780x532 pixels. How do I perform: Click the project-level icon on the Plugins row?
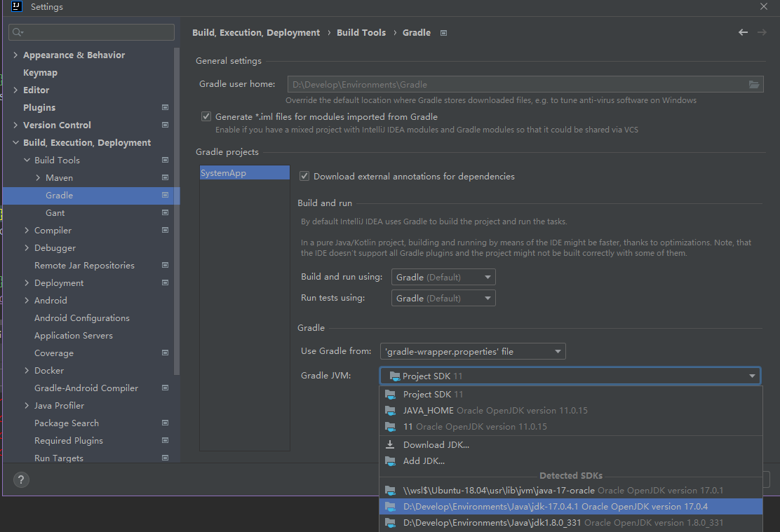[165, 107]
